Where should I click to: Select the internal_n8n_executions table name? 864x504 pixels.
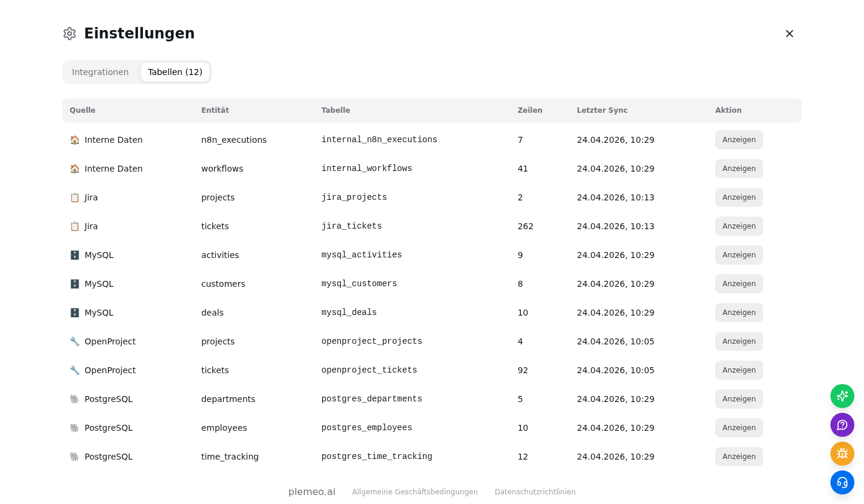pos(379,140)
